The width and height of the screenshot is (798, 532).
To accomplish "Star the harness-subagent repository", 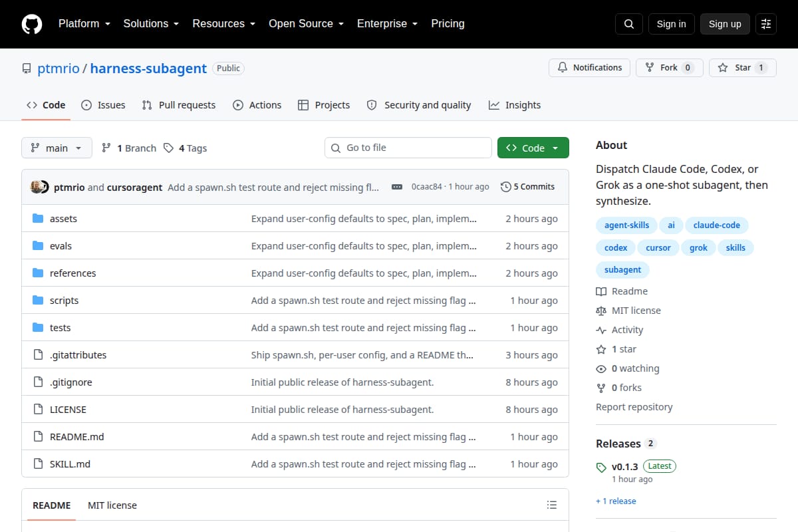I will [x=742, y=68].
